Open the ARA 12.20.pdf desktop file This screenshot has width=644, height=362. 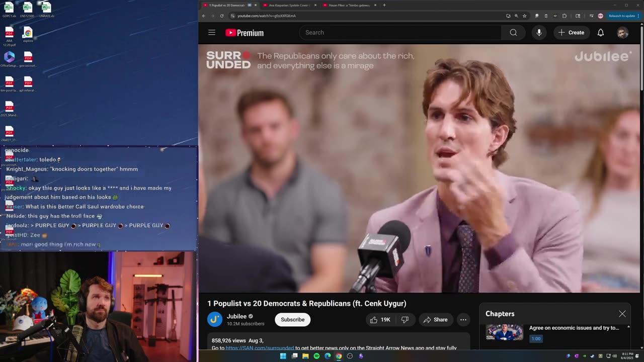tap(9, 37)
